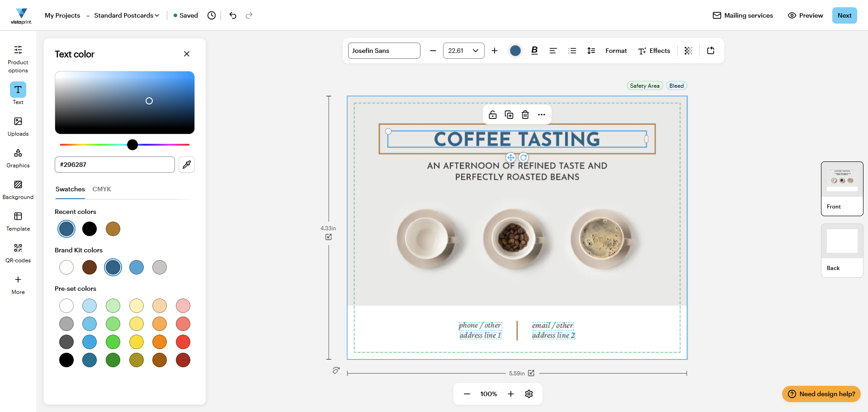Open Product options in sidebar

18,59
